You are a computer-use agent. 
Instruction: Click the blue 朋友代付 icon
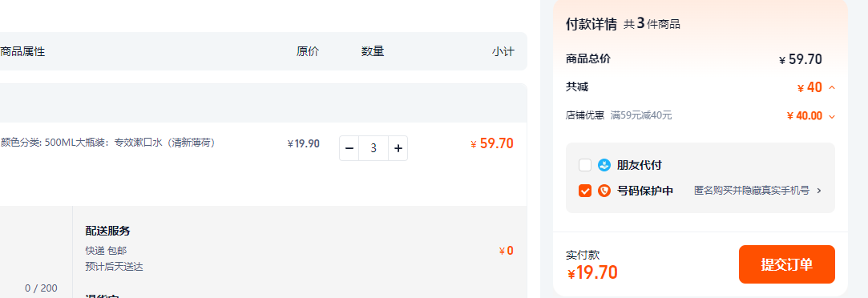(604, 165)
